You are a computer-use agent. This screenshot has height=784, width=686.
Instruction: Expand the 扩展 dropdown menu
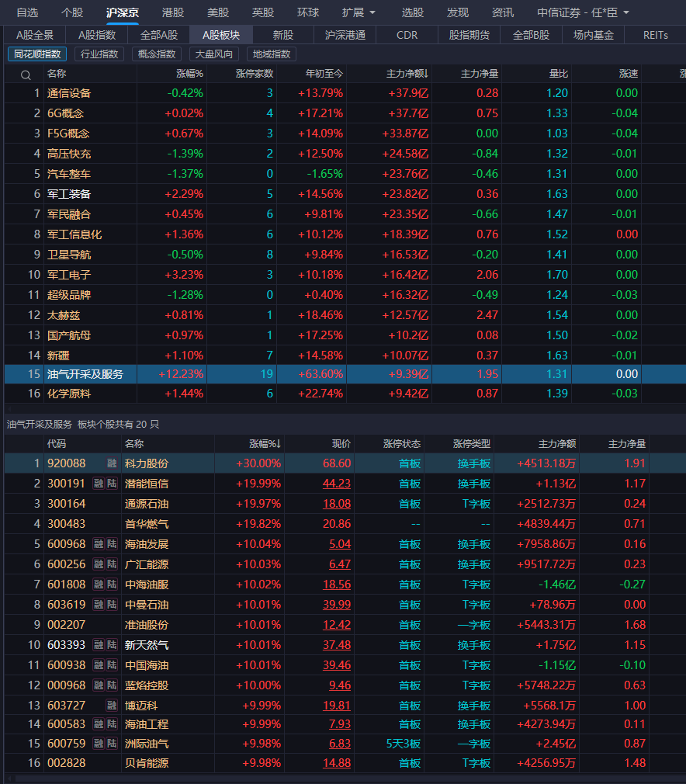click(359, 12)
